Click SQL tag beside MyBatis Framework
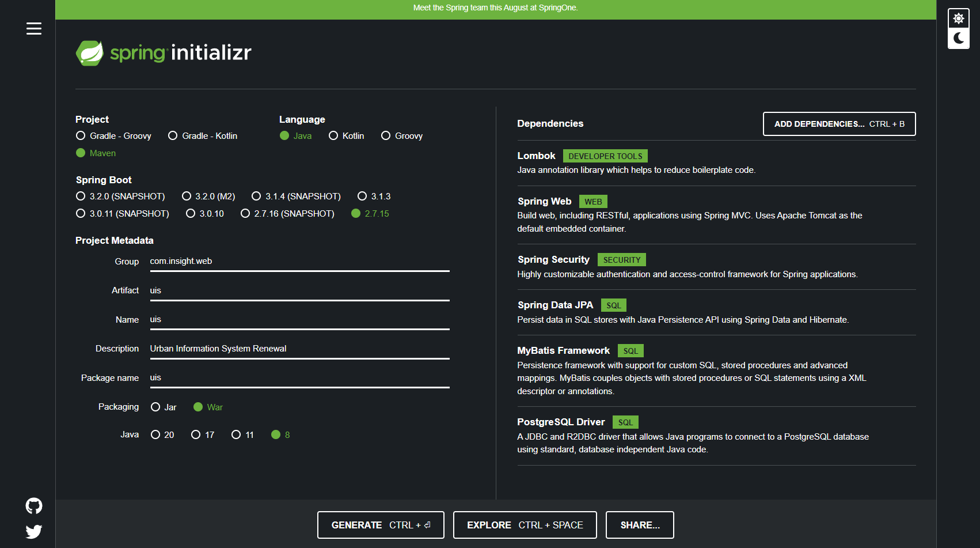 [x=630, y=351]
